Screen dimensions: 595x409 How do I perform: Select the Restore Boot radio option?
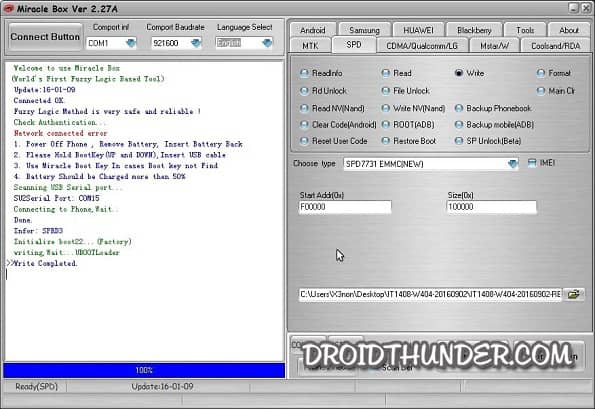409,141
